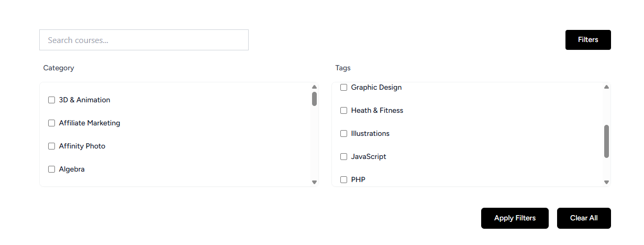Enable the Algebra category checkbox
644x245 pixels.
52,169
